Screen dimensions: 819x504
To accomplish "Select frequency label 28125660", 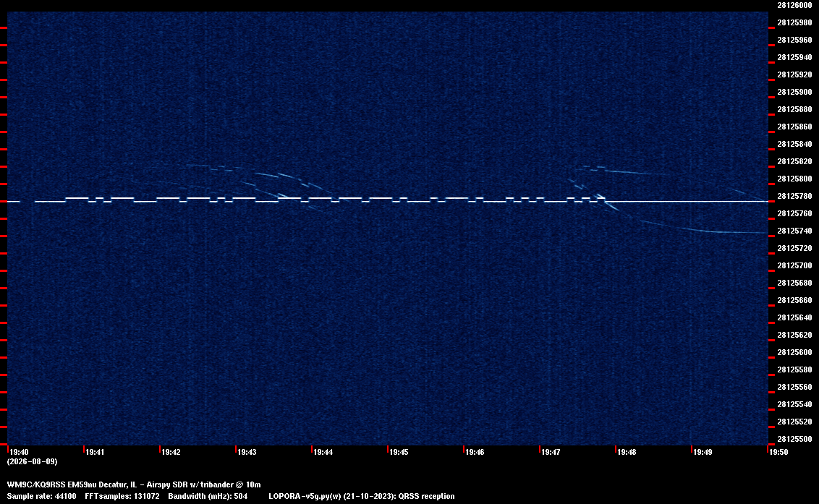I will click(x=794, y=300).
